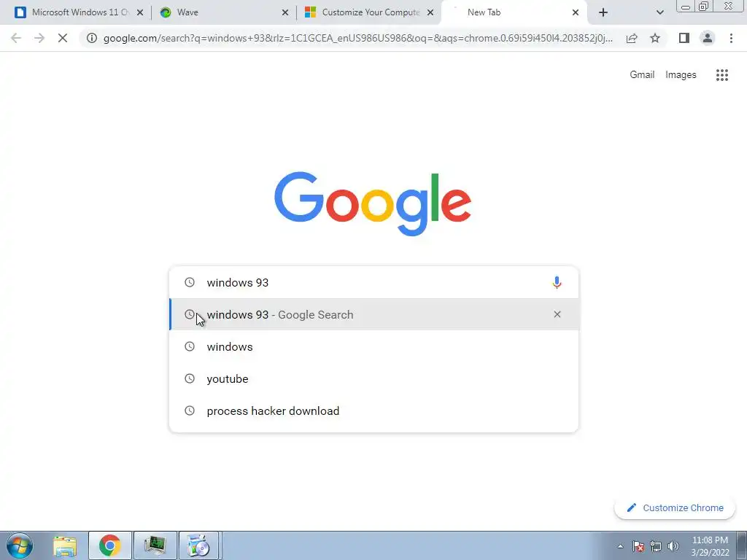Click the search box containing windows 93
Viewport: 747px width, 560px height.
[374, 282]
